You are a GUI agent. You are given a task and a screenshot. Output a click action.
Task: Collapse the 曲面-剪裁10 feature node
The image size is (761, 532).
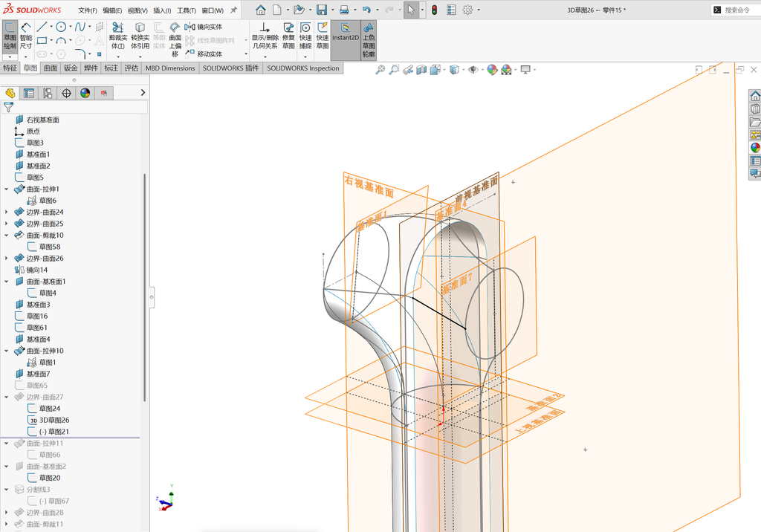pos(6,236)
